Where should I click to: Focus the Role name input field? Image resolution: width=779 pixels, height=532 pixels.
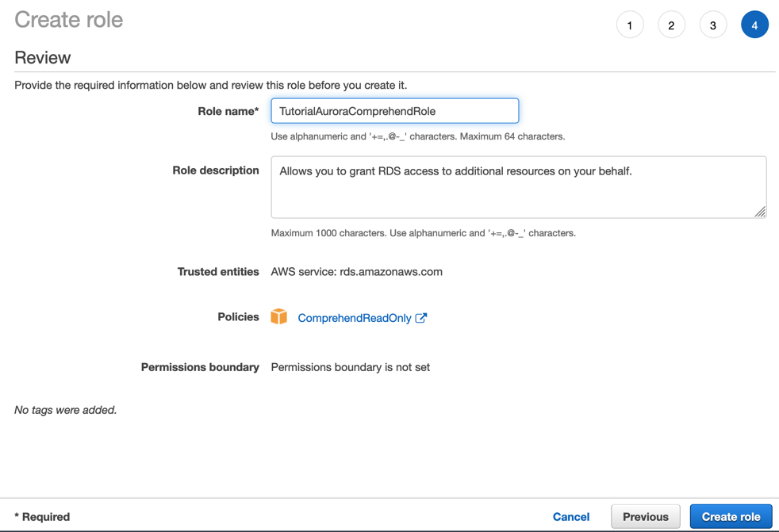394,111
